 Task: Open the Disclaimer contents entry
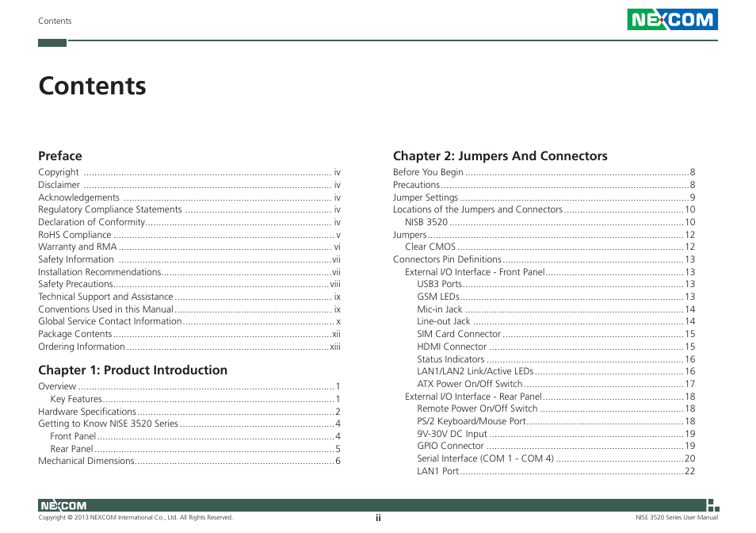pyautogui.click(x=189, y=185)
